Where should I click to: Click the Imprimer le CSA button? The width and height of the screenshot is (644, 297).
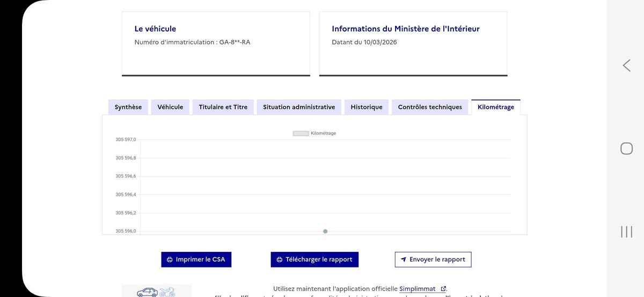[x=196, y=259]
